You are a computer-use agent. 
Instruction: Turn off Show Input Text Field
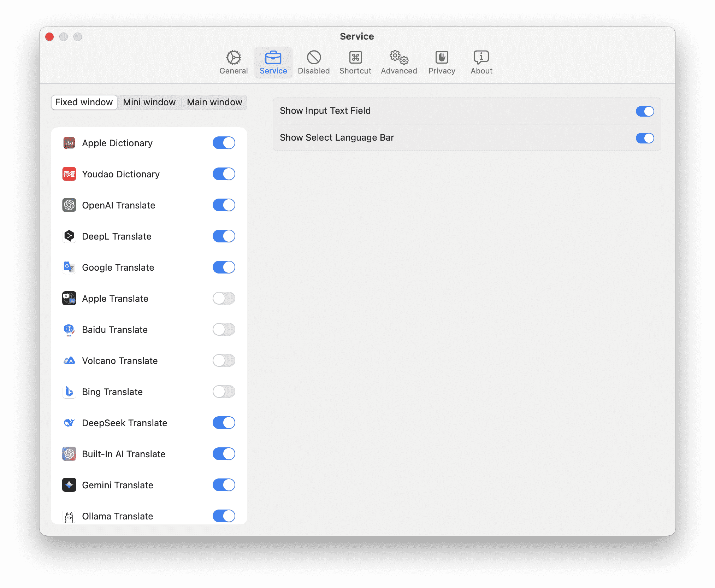(x=645, y=111)
